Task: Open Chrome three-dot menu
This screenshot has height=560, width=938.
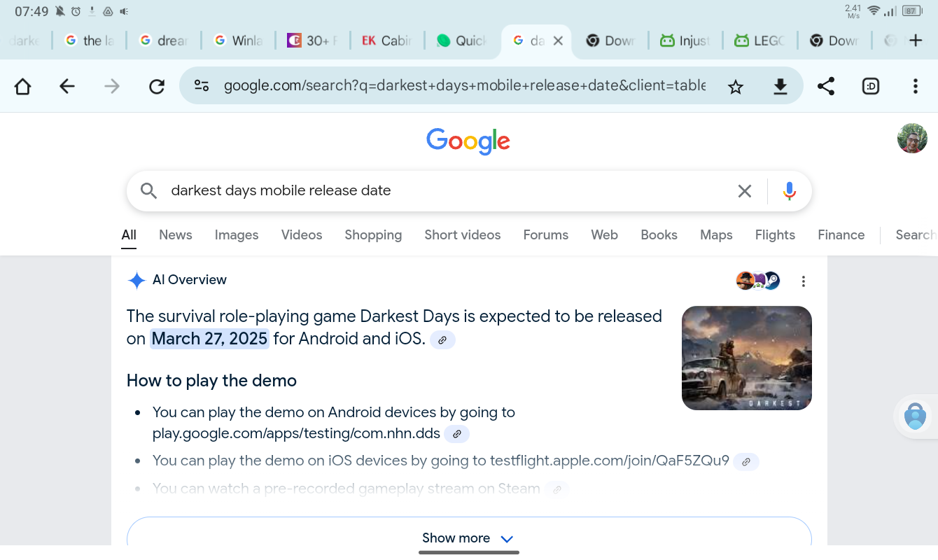Action: point(916,86)
